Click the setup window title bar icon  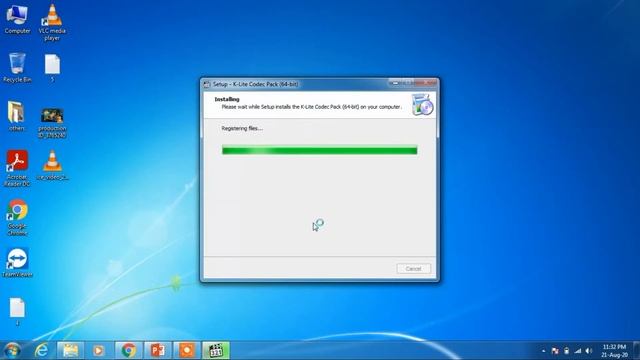[x=207, y=84]
